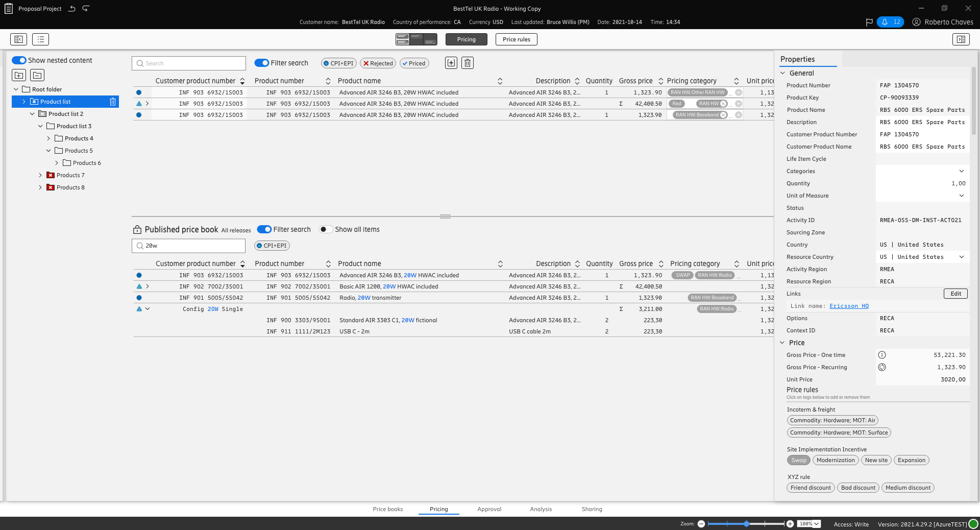The image size is (980, 530).
Task: Decrease zoom with the minus icon
Action: click(701, 524)
